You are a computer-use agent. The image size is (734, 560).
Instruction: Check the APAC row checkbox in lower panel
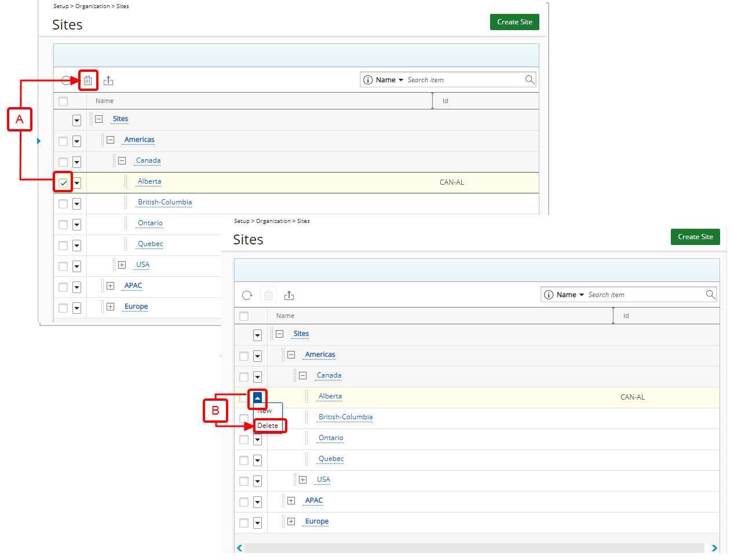(244, 502)
